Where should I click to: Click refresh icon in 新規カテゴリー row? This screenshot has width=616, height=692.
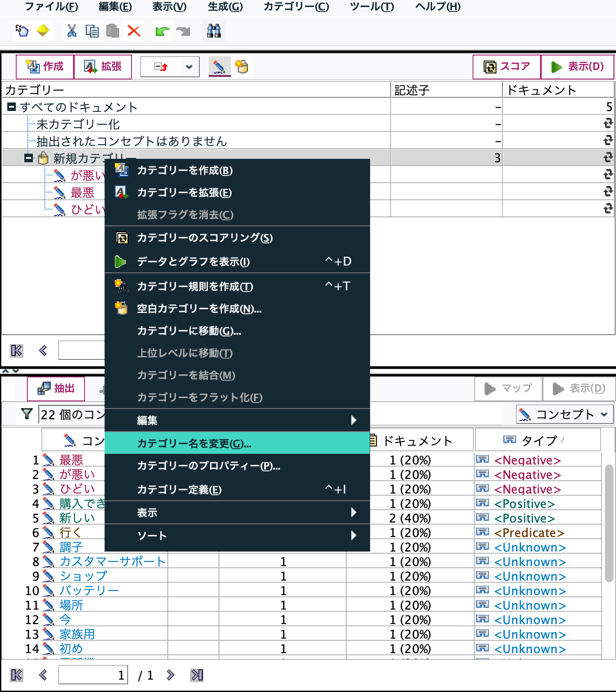tap(608, 158)
